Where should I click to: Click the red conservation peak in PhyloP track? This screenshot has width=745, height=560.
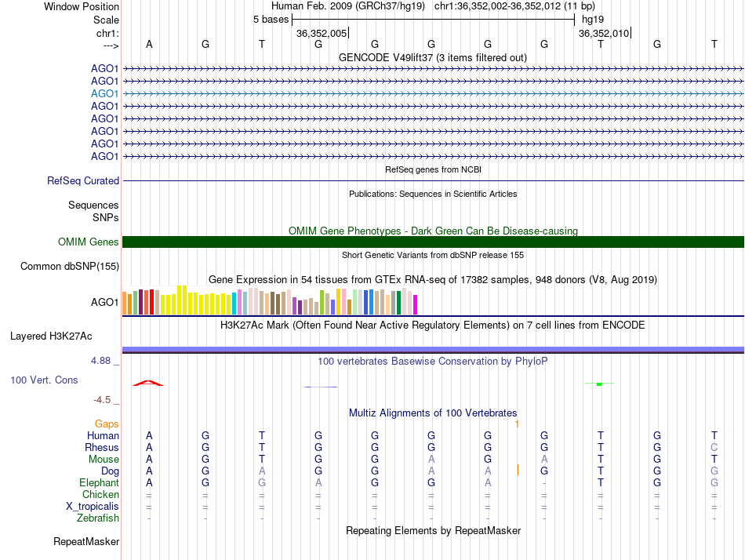[148, 384]
